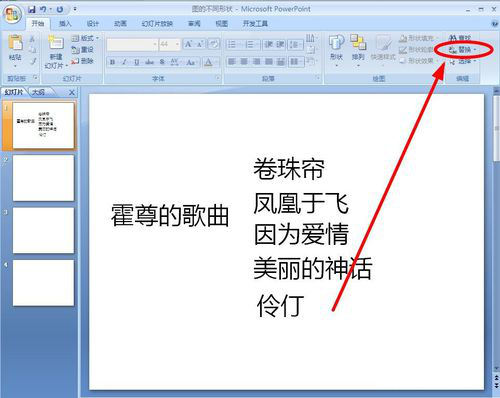Toggle Align Text Right

pyautogui.click(x=256, y=62)
